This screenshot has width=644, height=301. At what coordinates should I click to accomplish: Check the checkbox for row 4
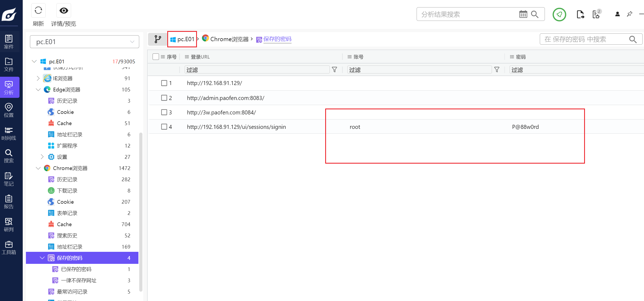164,127
